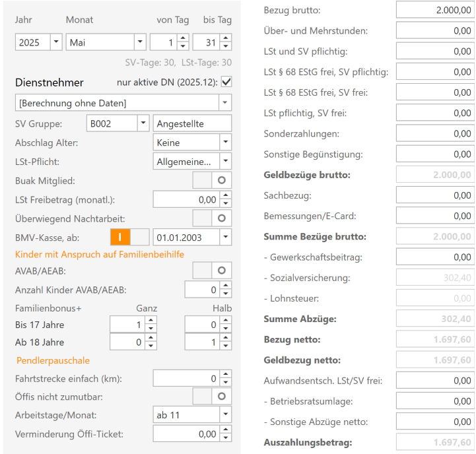
Task: Increase the 'von Tag' value with up arrow
Action: point(183,38)
